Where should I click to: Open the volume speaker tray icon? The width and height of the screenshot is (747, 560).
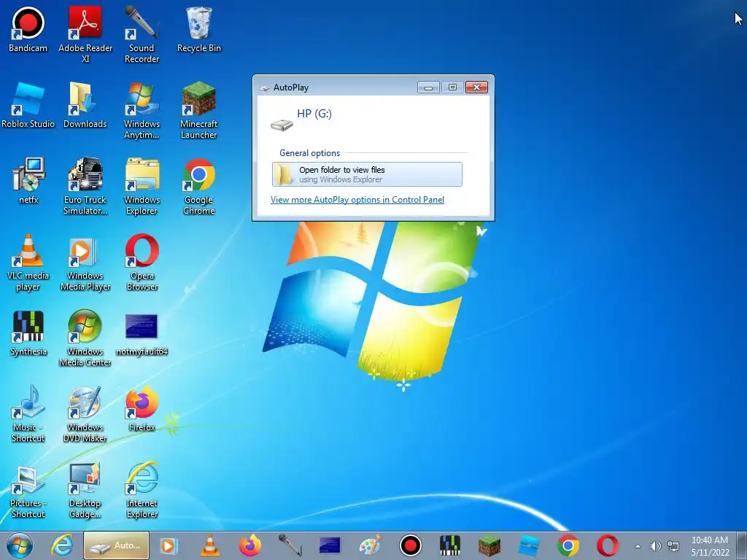click(656, 546)
